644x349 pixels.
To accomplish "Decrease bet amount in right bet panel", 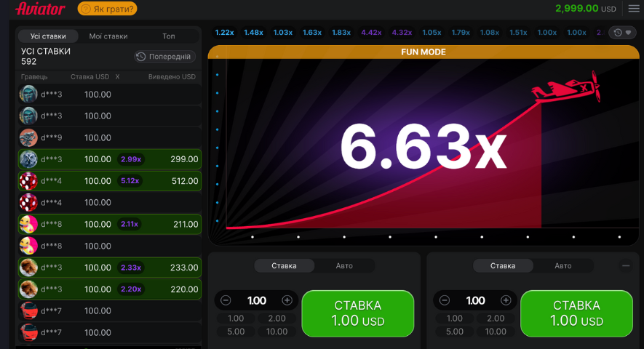I will pyautogui.click(x=445, y=300).
